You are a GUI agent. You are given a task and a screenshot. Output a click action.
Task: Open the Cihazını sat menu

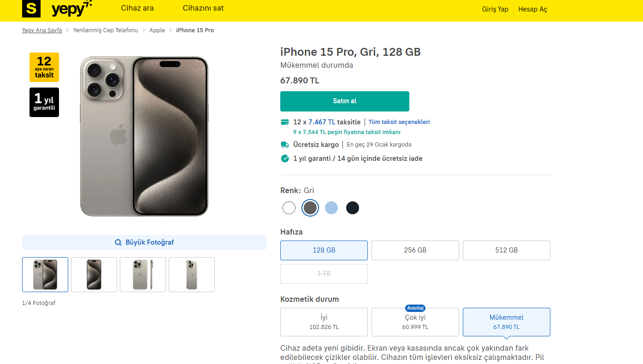tap(203, 8)
